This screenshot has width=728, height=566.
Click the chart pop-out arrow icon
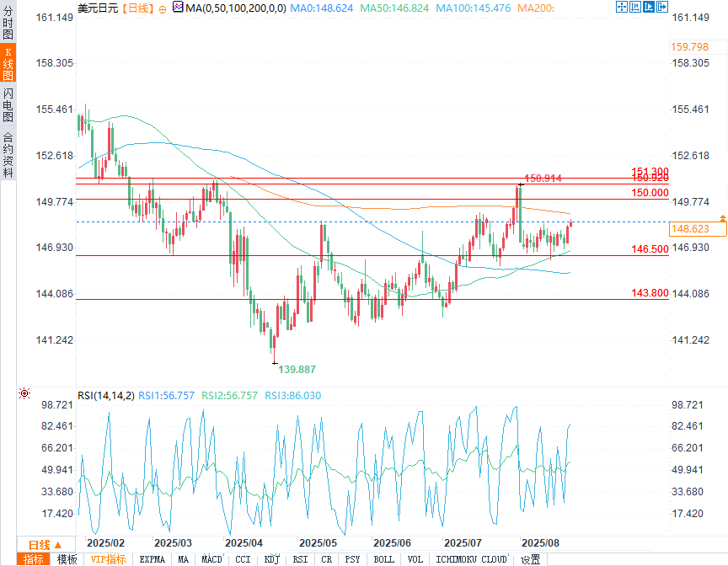click(662, 7)
